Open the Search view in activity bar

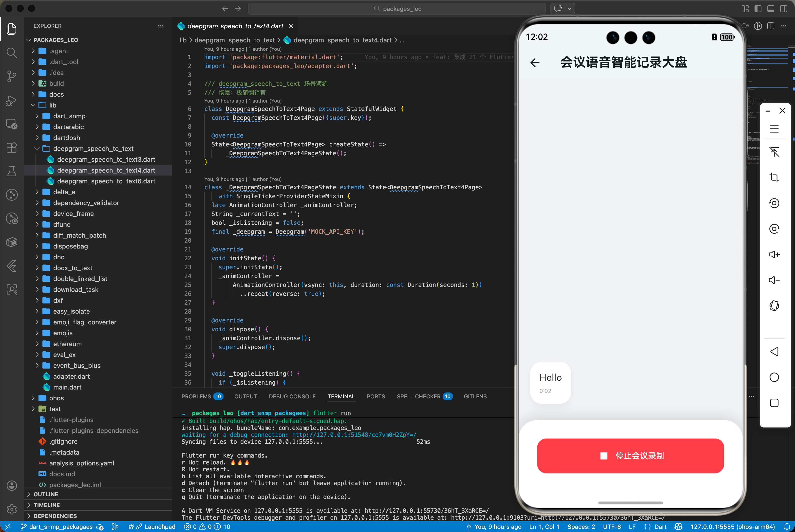12,53
